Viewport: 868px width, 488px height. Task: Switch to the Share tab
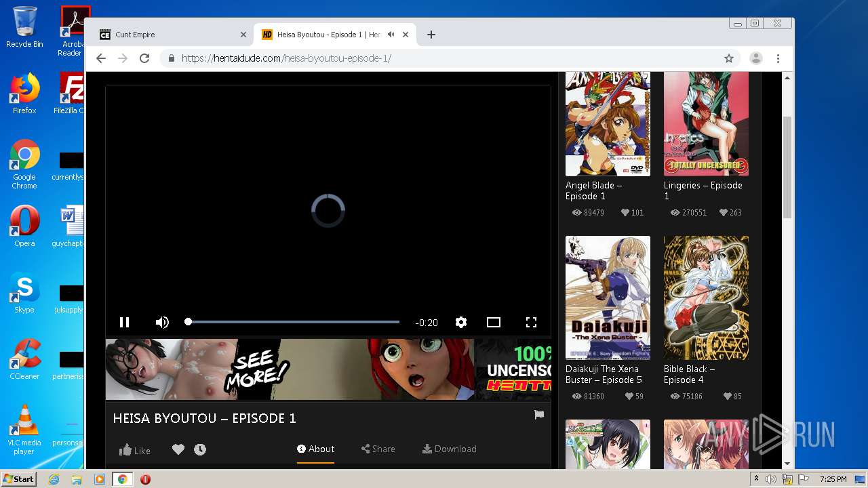tap(378, 449)
